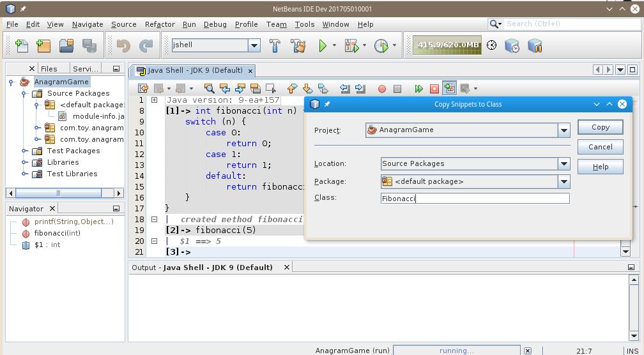
Task: Open the Refactor menu
Action: point(160,24)
